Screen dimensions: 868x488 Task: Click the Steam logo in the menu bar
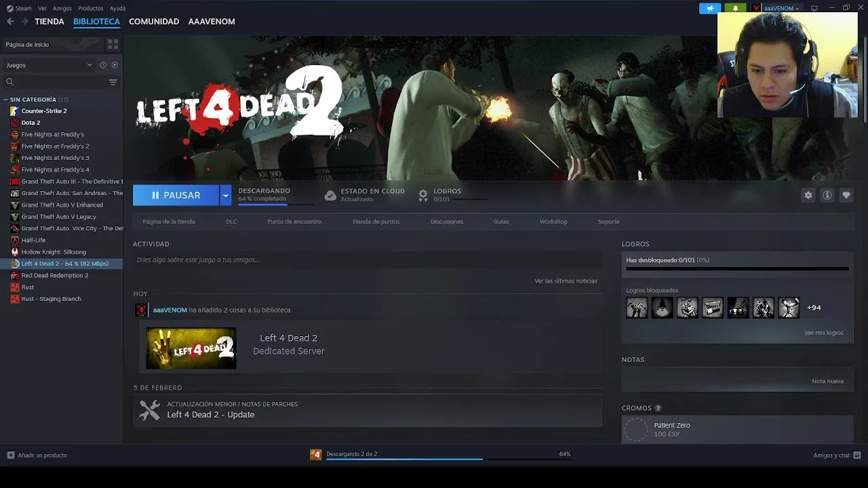click(9, 8)
